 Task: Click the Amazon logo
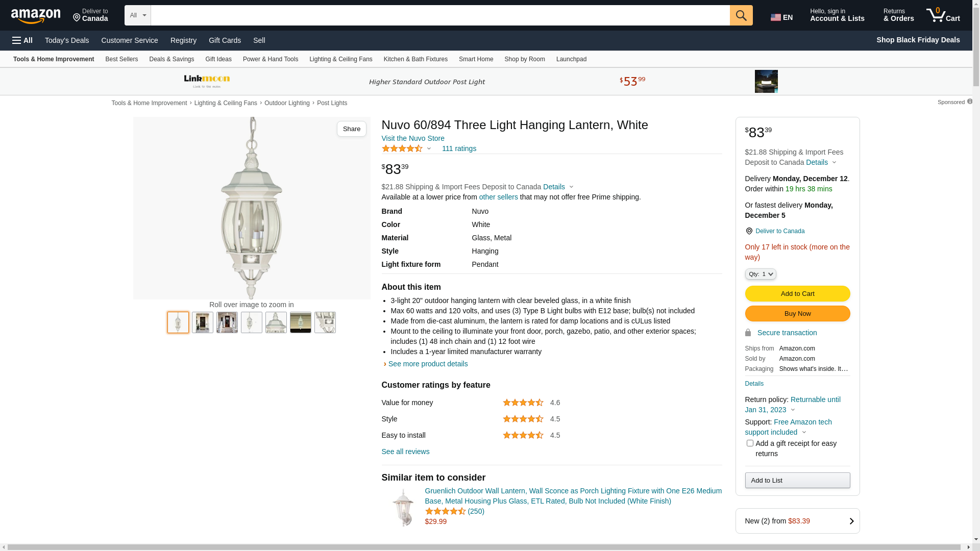pyautogui.click(x=36, y=16)
